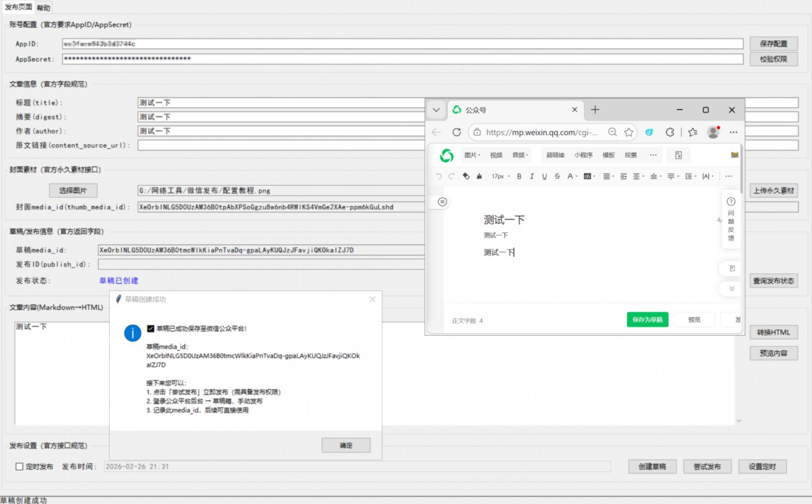
Task: Click the 上传永久素材 button
Action: [x=773, y=190]
